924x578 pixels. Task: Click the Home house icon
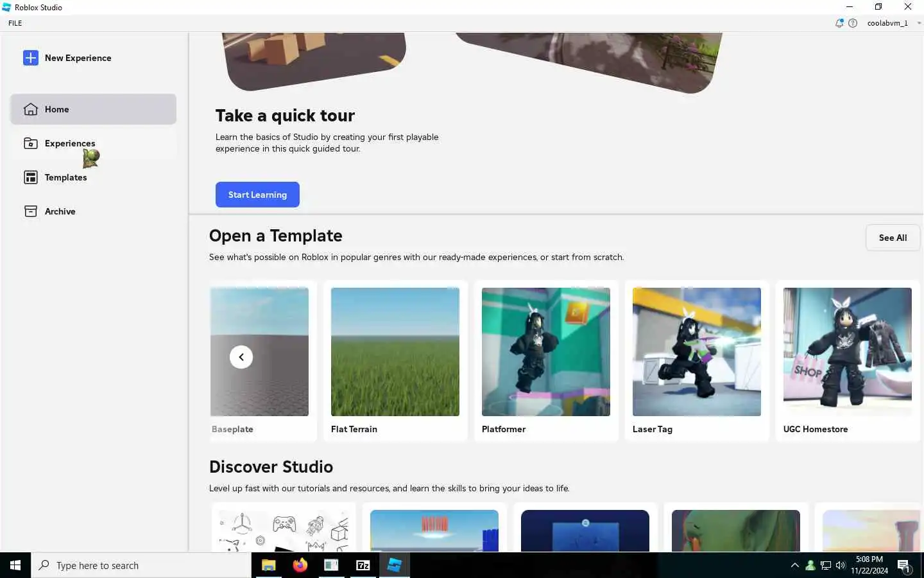(31, 109)
